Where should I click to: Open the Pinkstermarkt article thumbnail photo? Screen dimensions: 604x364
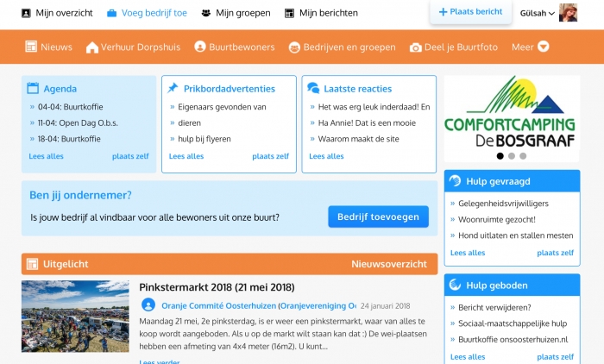click(75, 316)
